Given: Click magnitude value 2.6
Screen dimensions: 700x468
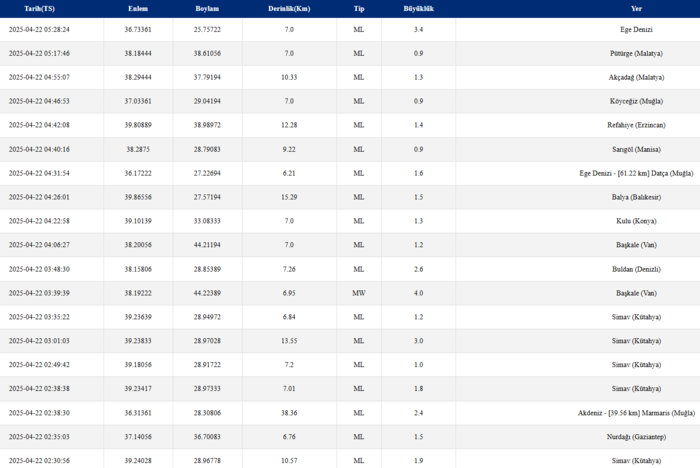Looking at the screenshot, I should (x=418, y=269).
